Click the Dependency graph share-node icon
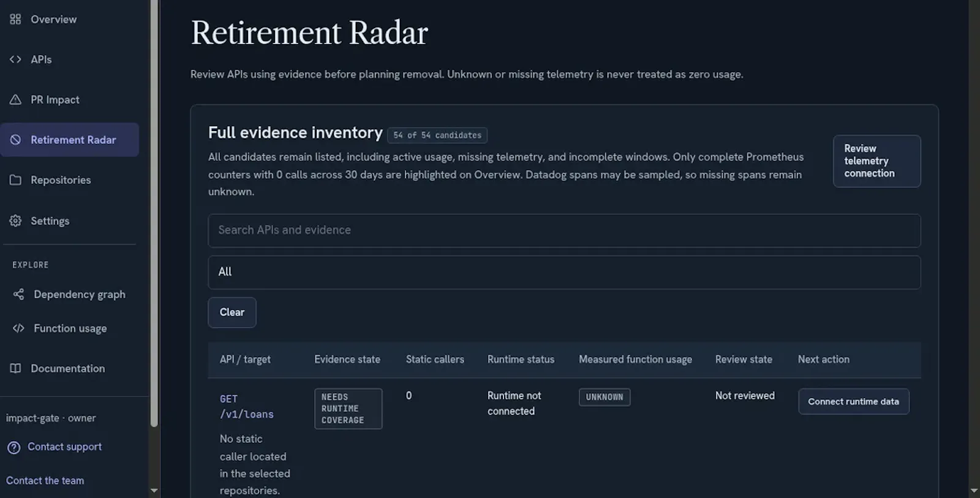980x498 pixels. (18, 295)
